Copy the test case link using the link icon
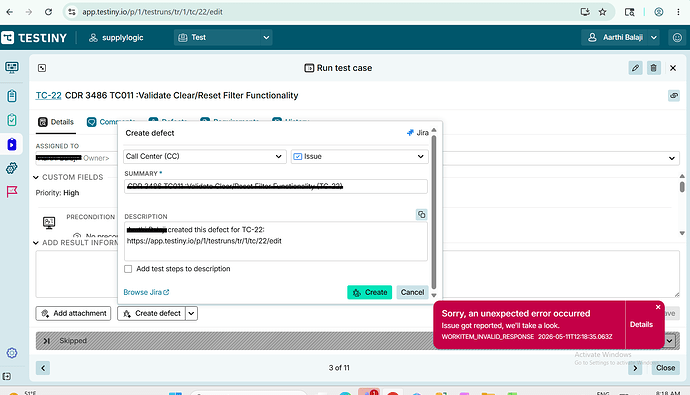 coord(674,95)
